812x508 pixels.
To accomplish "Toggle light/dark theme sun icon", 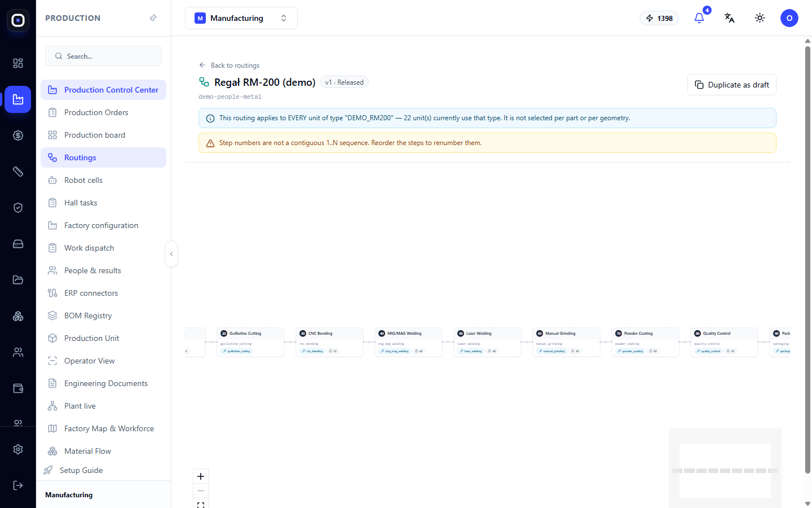I will (760, 18).
